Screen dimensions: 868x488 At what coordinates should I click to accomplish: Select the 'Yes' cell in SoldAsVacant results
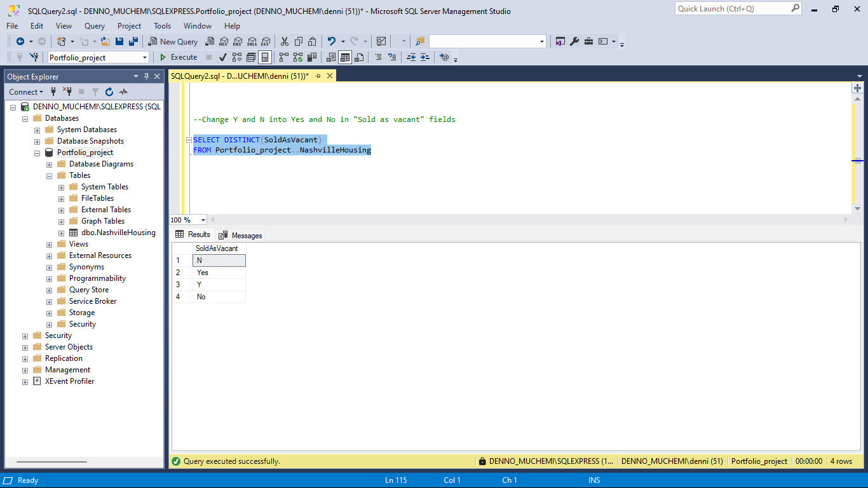tap(219, 273)
